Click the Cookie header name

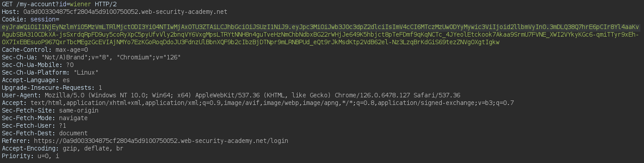(13, 19)
